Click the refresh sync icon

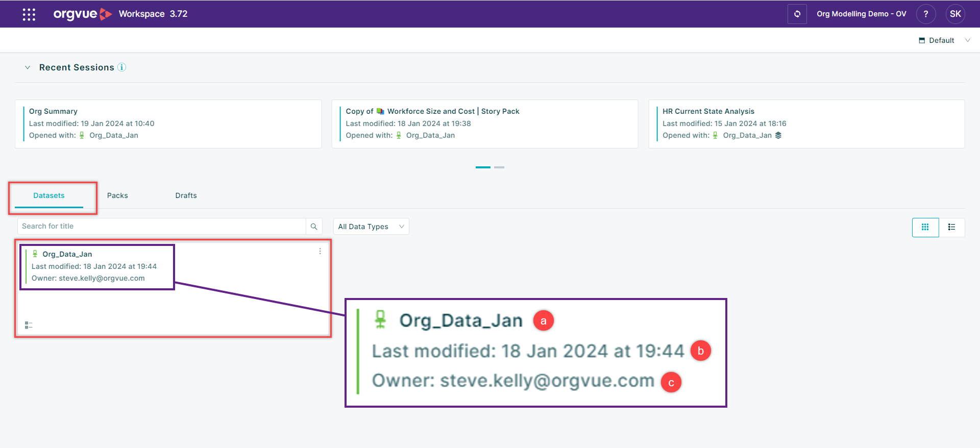(x=797, y=14)
